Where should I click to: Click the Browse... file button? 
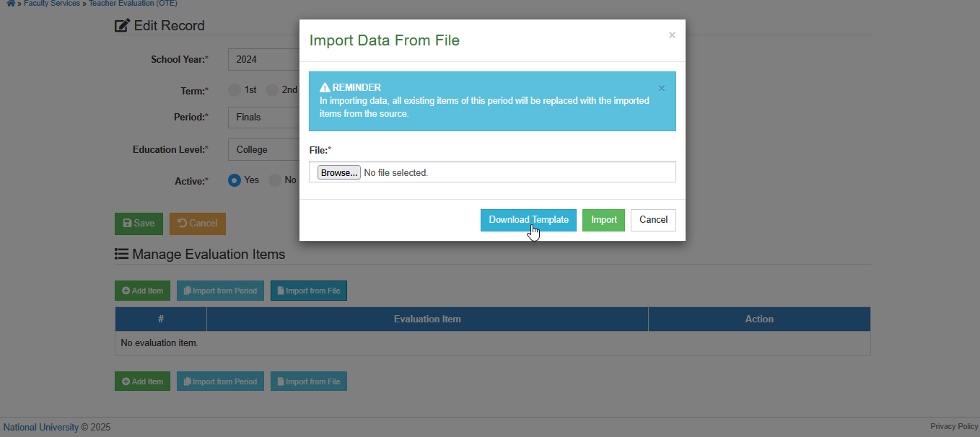point(339,173)
